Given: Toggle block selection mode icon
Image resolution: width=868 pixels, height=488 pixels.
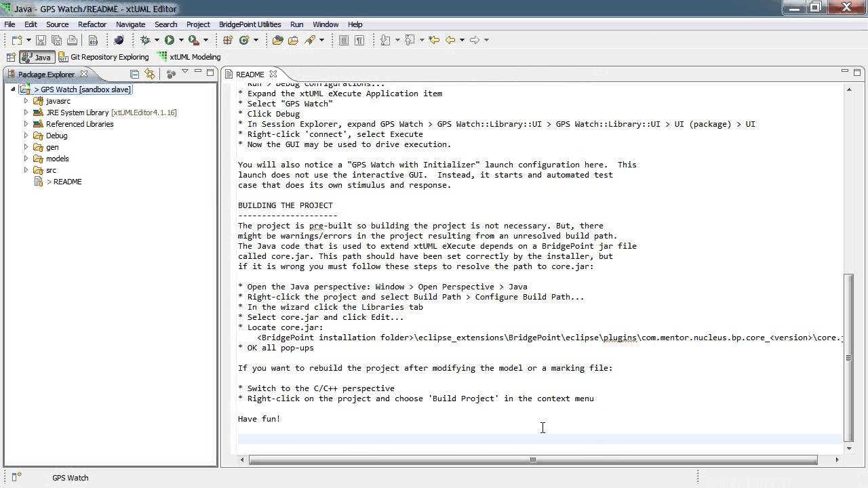Looking at the screenshot, I should (x=344, y=40).
